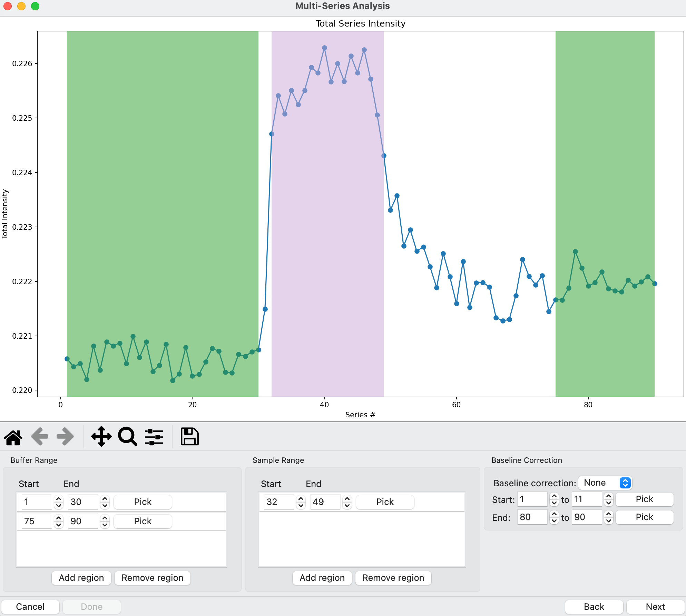The height and width of the screenshot is (616, 686).
Task: Click the Back button
Action: tap(594, 607)
